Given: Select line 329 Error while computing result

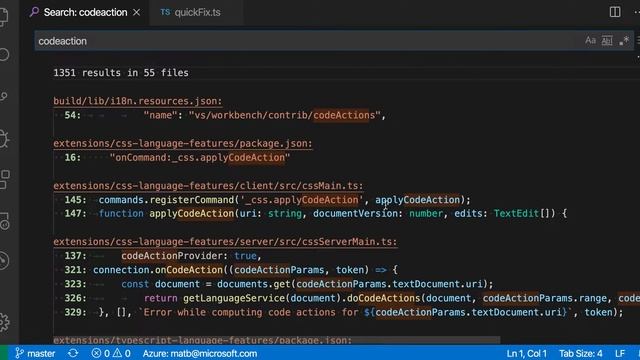Looking at the screenshot, I should point(344,312).
